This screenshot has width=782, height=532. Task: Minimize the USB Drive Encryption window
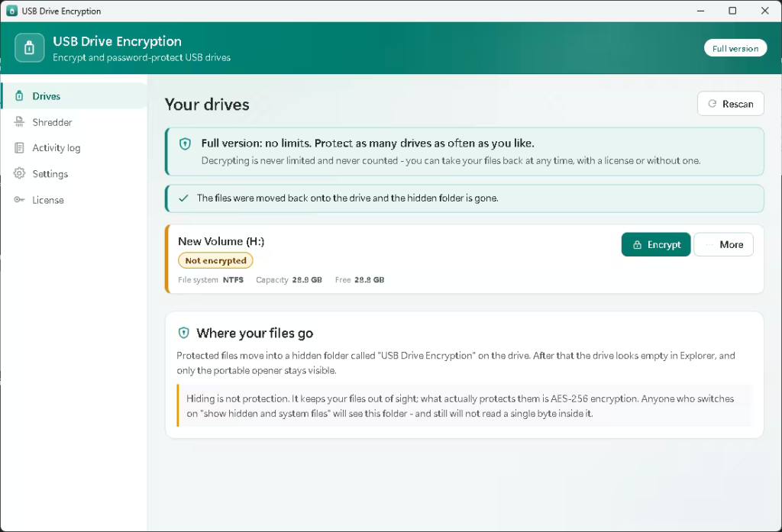pyautogui.click(x=701, y=11)
